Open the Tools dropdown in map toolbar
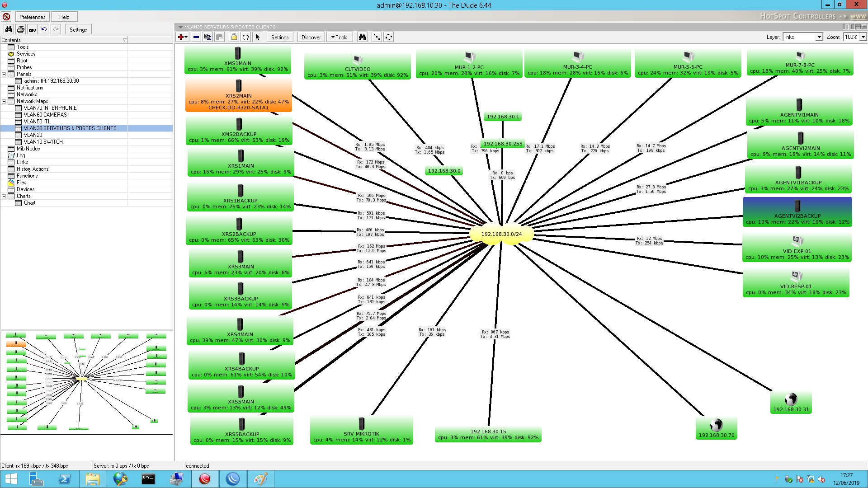The width and height of the screenshot is (868, 488). click(339, 37)
